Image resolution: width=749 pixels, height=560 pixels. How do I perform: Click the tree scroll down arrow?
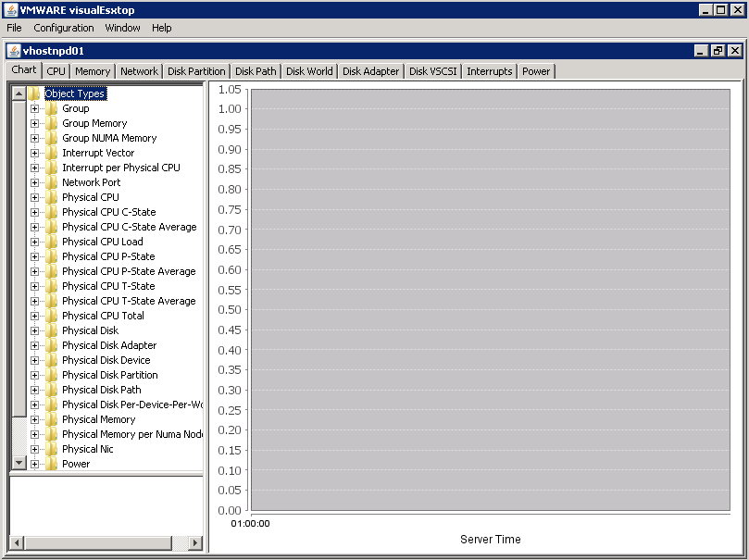19,462
